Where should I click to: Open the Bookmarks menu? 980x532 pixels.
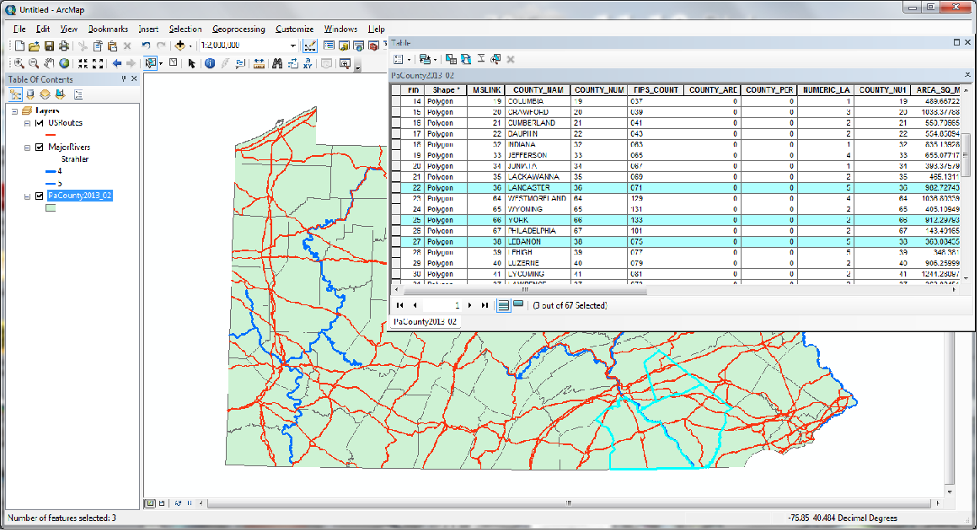point(108,30)
